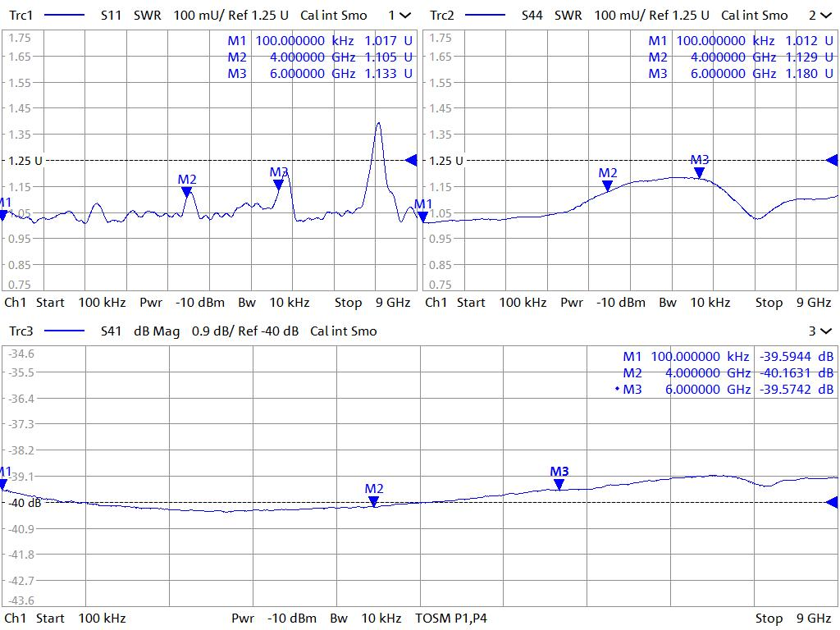Click the TOSM P1,P4 calibration label
Image resolution: width=840 pixels, height=630 pixels.
pos(451,619)
